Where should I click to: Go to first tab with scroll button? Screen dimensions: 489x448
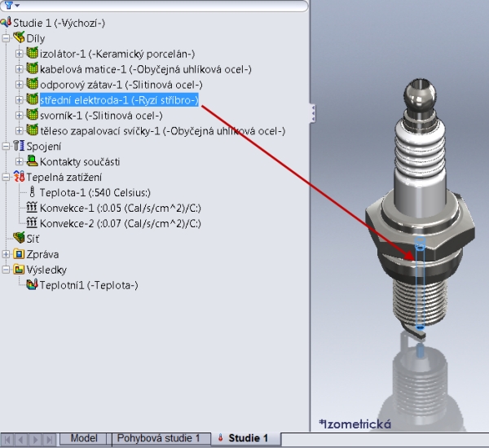7,440
